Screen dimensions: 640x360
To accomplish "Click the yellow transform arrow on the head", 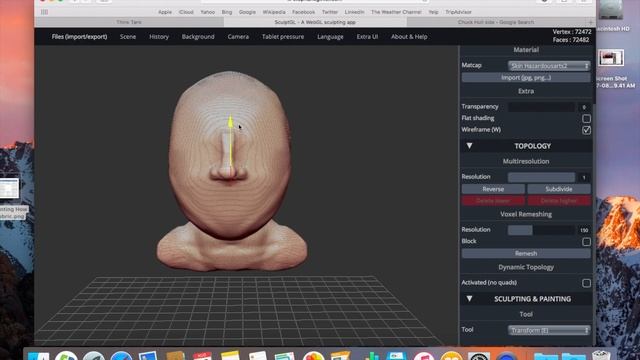I will coord(231,122).
